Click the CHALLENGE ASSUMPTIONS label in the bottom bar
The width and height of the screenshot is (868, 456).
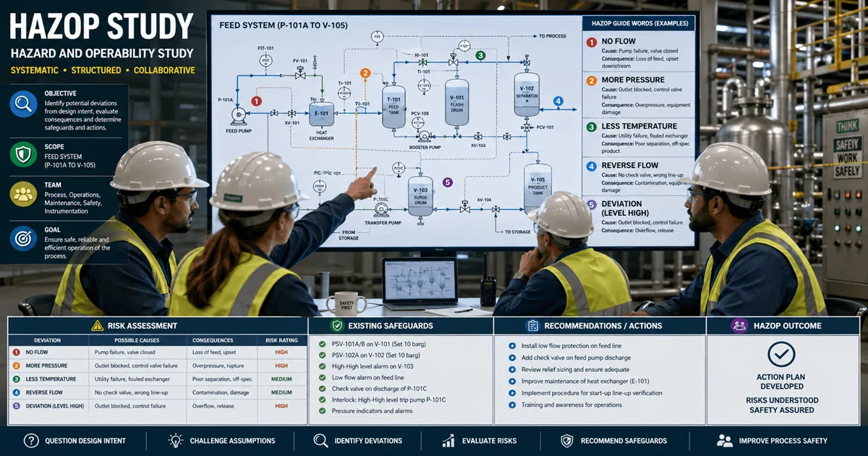(x=231, y=440)
